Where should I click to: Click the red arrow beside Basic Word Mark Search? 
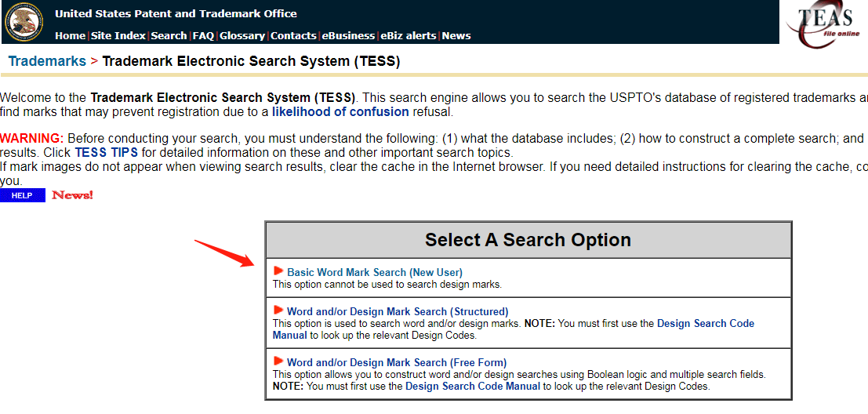pos(278,271)
